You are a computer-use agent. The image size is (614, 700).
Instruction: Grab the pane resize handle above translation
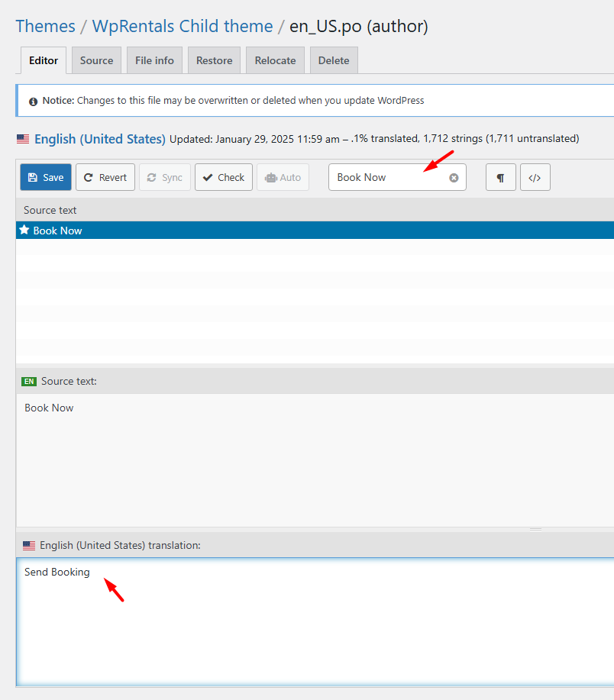[x=535, y=529]
